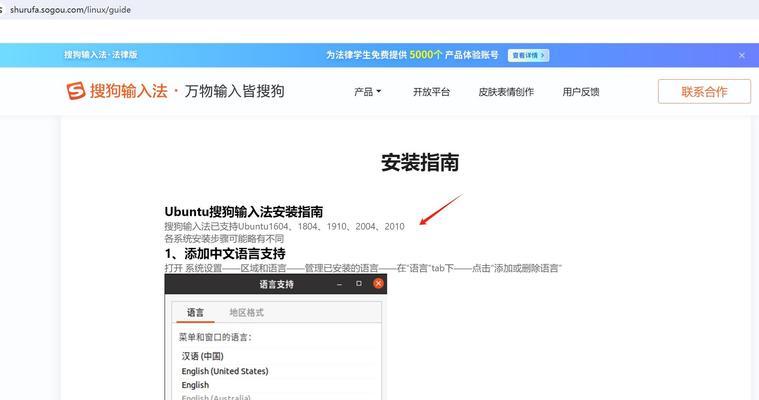The image size is (759, 400).
Task: Open 用户反馈 menu item
Action: click(x=581, y=92)
